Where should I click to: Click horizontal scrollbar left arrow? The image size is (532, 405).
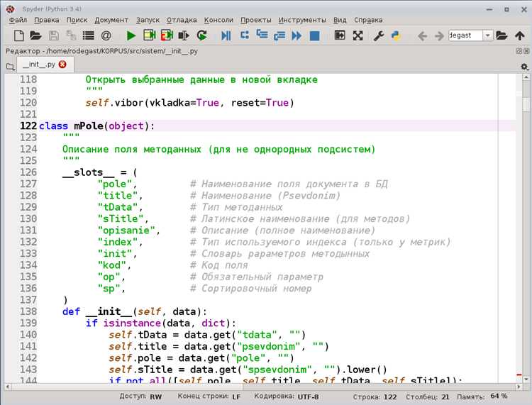tap(8, 387)
